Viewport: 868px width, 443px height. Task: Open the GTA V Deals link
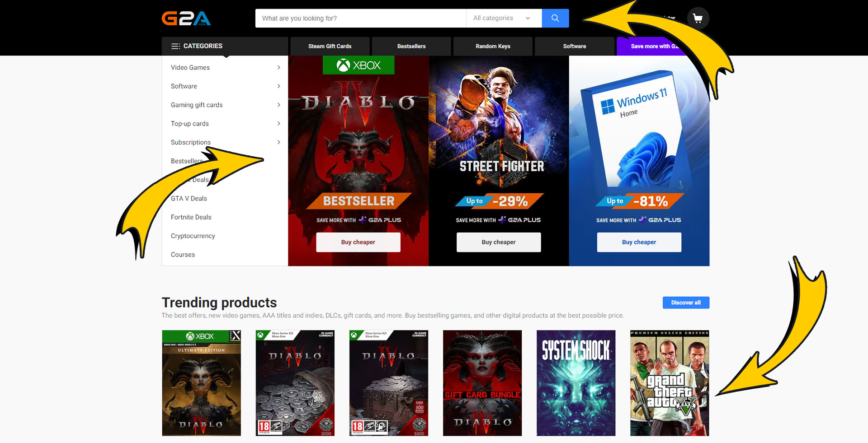(189, 198)
